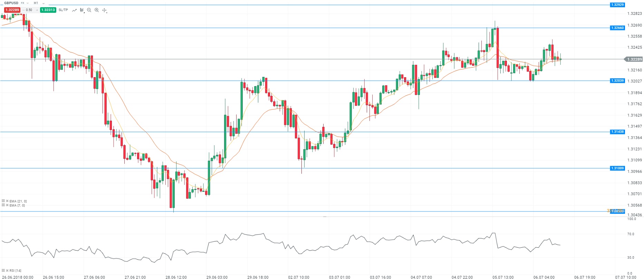Screen dimensions: 644x279
Task: Open the drawing tools line icon
Action: (x=74, y=10)
